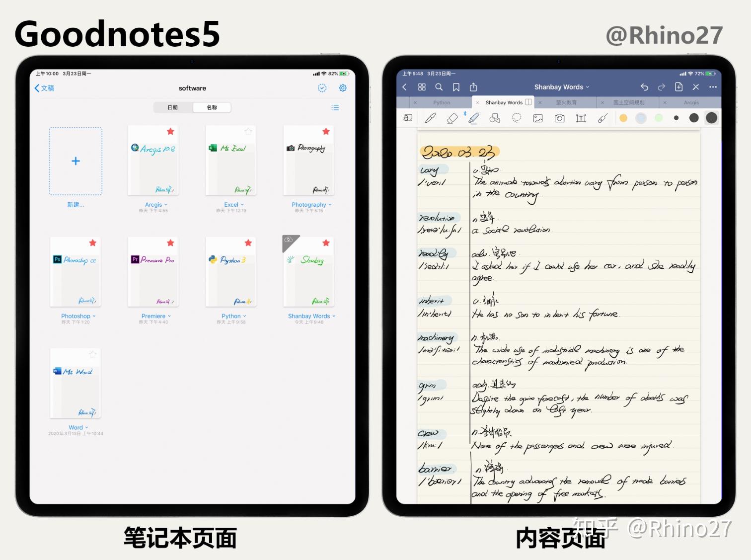This screenshot has width=751, height=560.
Task: Pick the yellow highlighter color swatch
Action: coord(624,118)
